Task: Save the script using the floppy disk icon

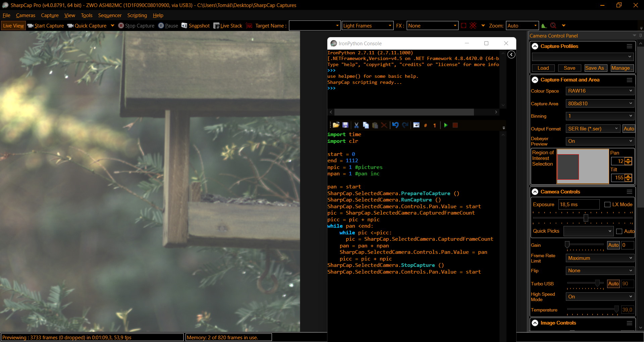Action: click(x=345, y=125)
